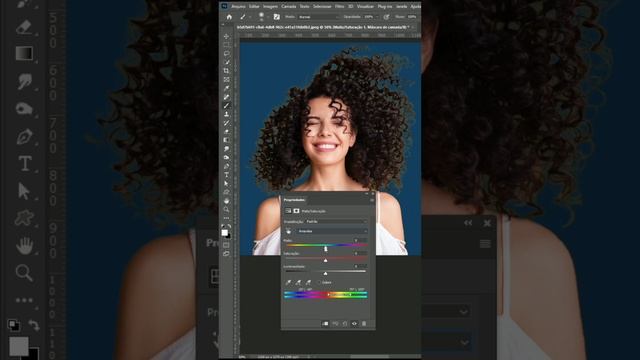The height and width of the screenshot is (360, 640).
Task: Open the Properties panel flyout menu
Action: (x=372, y=200)
